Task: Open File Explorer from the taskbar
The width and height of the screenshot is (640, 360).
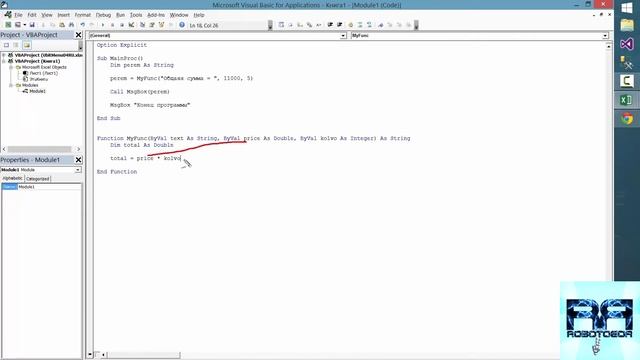Action: click(627, 25)
